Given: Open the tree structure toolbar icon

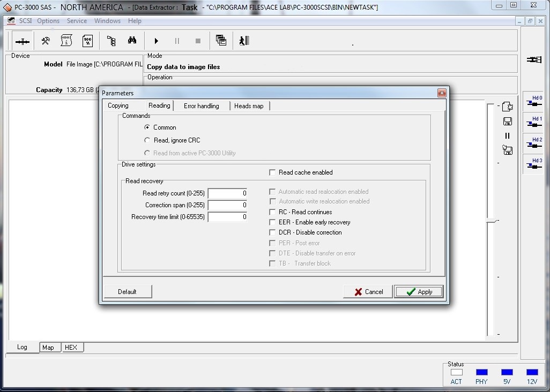Looking at the screenshot, I should click(x=111, y=41).
